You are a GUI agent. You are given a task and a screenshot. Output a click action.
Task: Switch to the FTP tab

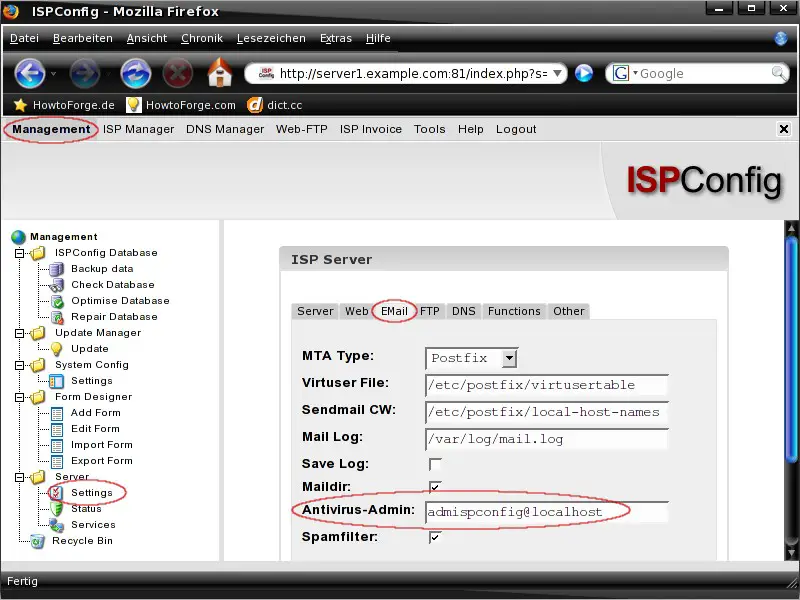click(x=430, y=311)
